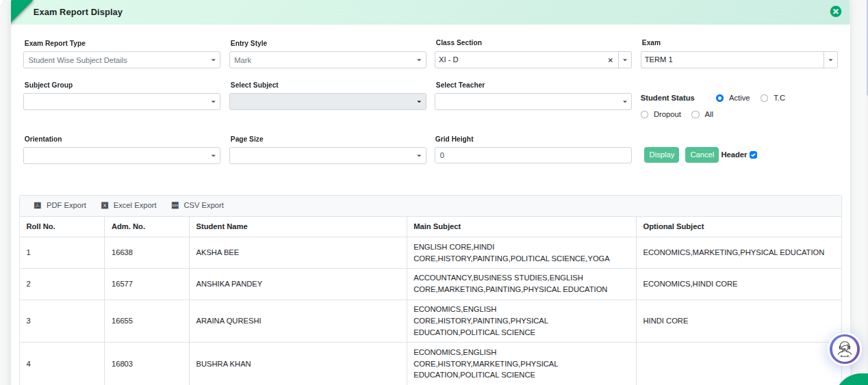Clear the XI - D class section selection

[x=610, y=60]
